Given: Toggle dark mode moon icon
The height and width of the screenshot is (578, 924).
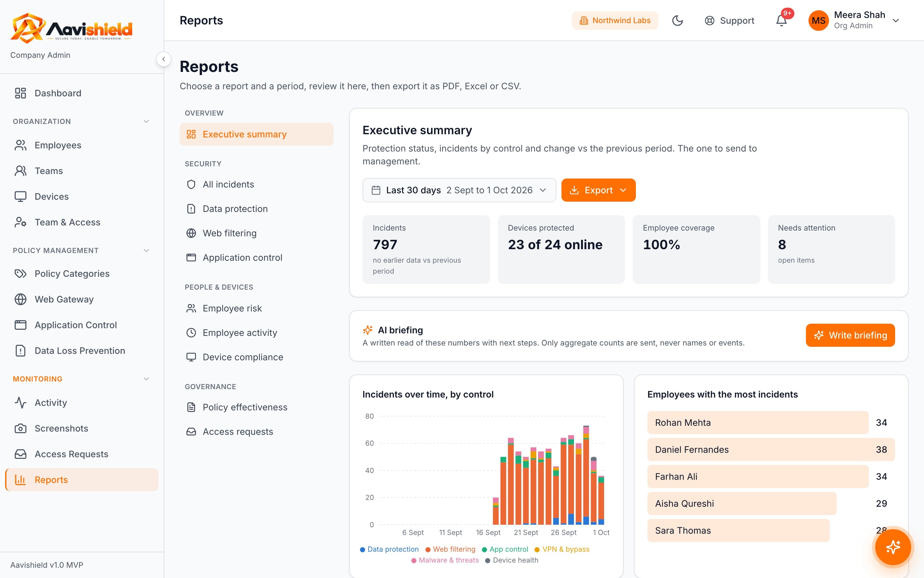Looking at the screenshot, I should (x=677, y=21).
